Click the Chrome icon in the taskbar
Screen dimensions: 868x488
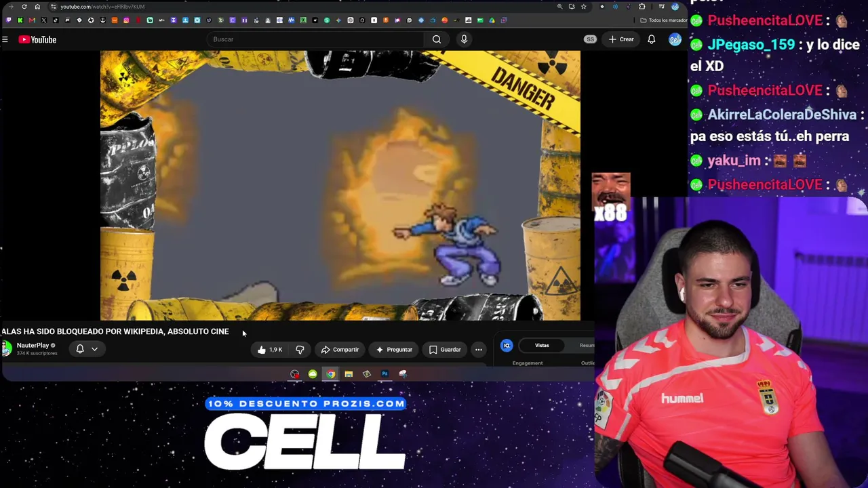[330, 374]
